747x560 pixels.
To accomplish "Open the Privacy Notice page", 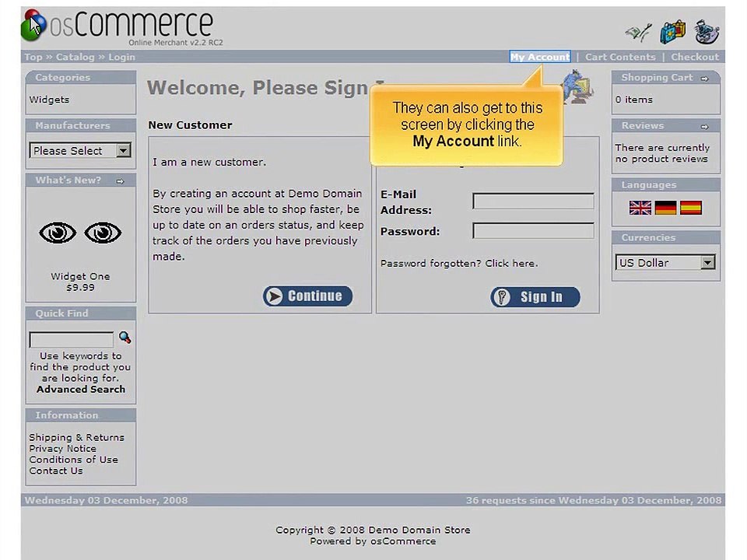I will tap(62, 449).
